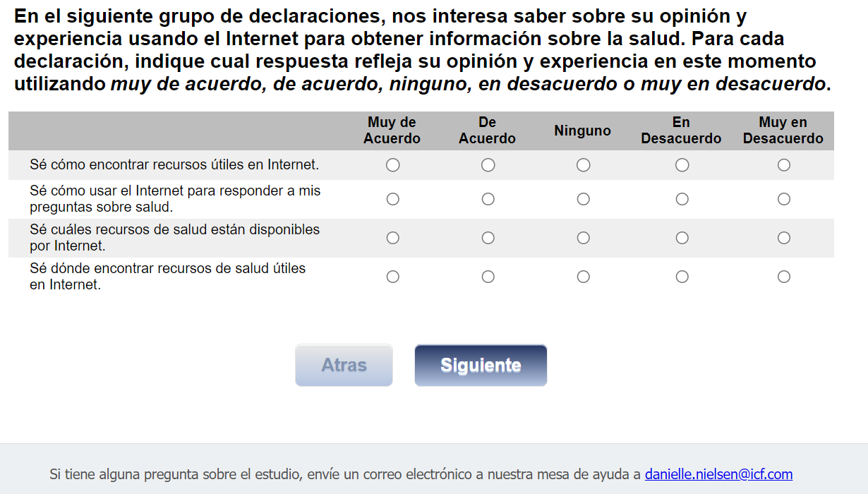Mark 'Ninguno' for recursos de salud disponibles
This screenshot has height=494, width=868.
pos(583,238)
